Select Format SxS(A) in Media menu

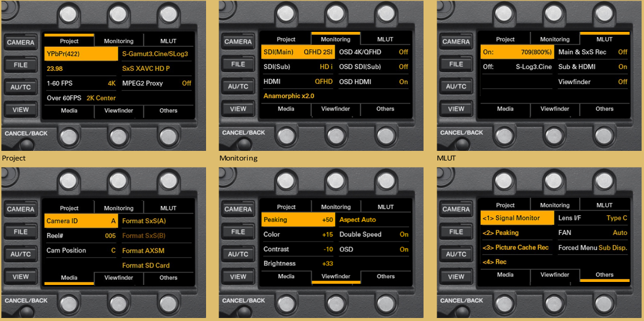155,221
